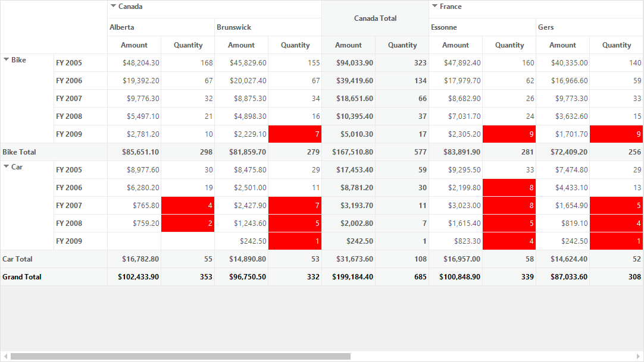
Task: Click the red Brunswick Car FY 2009 quantity cell
Action: 295,241
